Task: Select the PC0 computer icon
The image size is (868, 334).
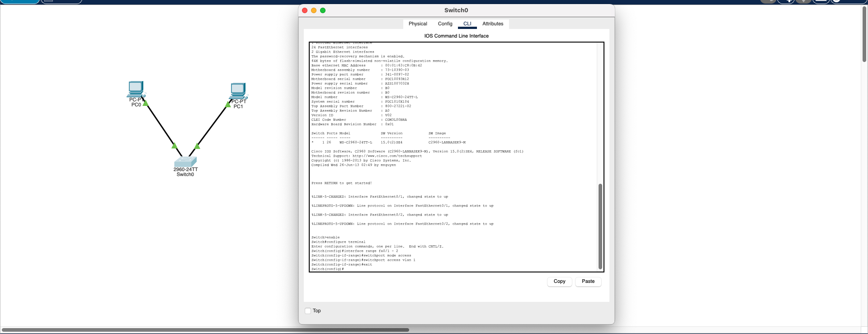Action: (136, 89)
